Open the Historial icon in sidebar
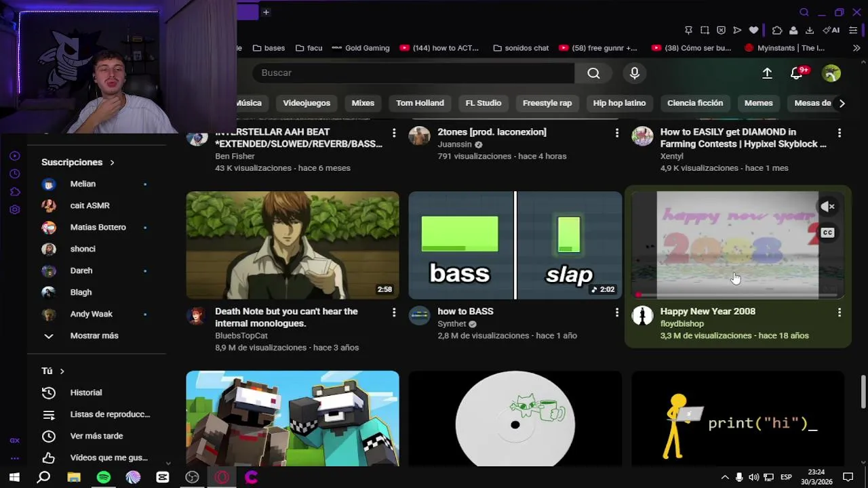Screen dimensions: 868x488 [x=49, y=392]
